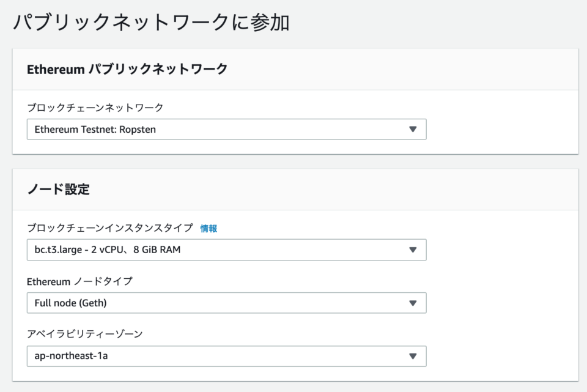Click the text 'Full node (Geth)' in the selector

click(71, 303)
